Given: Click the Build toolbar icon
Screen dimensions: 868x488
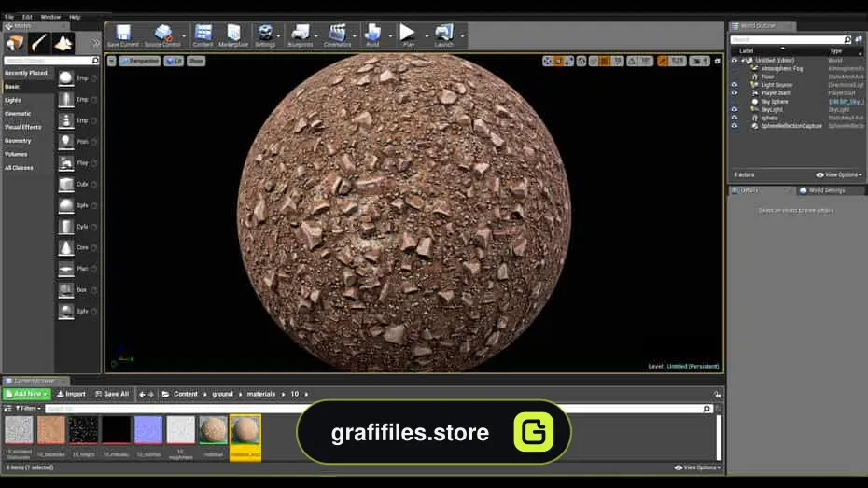Looking at the screenshot, I should click(372, 35).
